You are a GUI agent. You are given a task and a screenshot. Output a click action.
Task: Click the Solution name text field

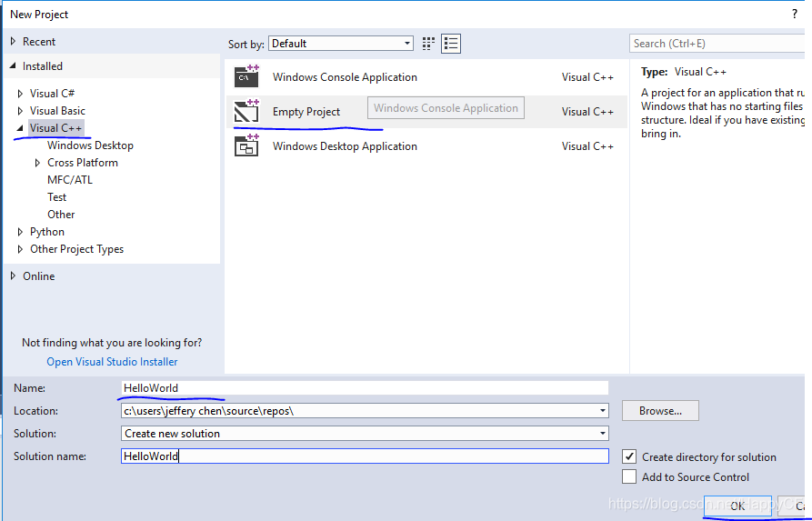tap(365, 456)
